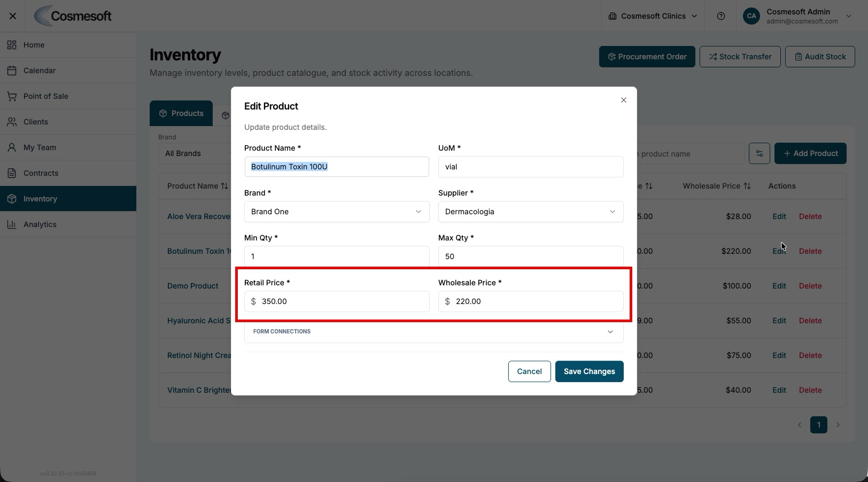The image size is (868, 482).
Task: Go to next page arrow
Action: tap(838, 425)
